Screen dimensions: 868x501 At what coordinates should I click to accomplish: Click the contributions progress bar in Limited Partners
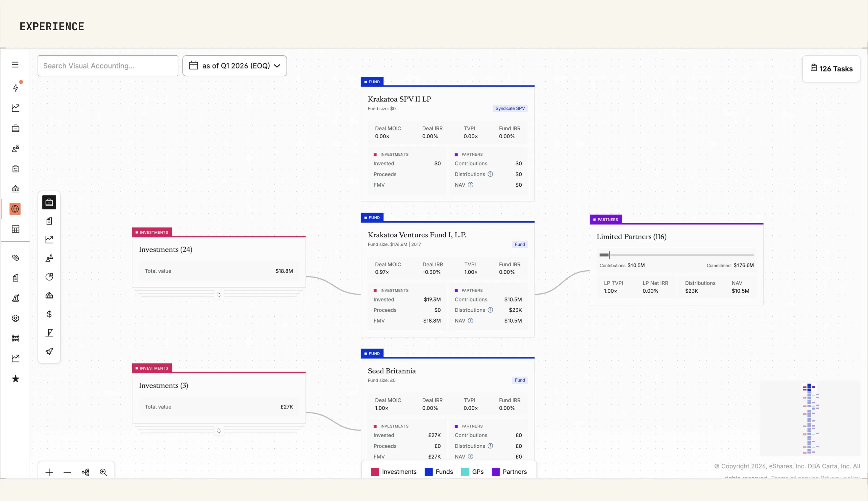point(677,255)
